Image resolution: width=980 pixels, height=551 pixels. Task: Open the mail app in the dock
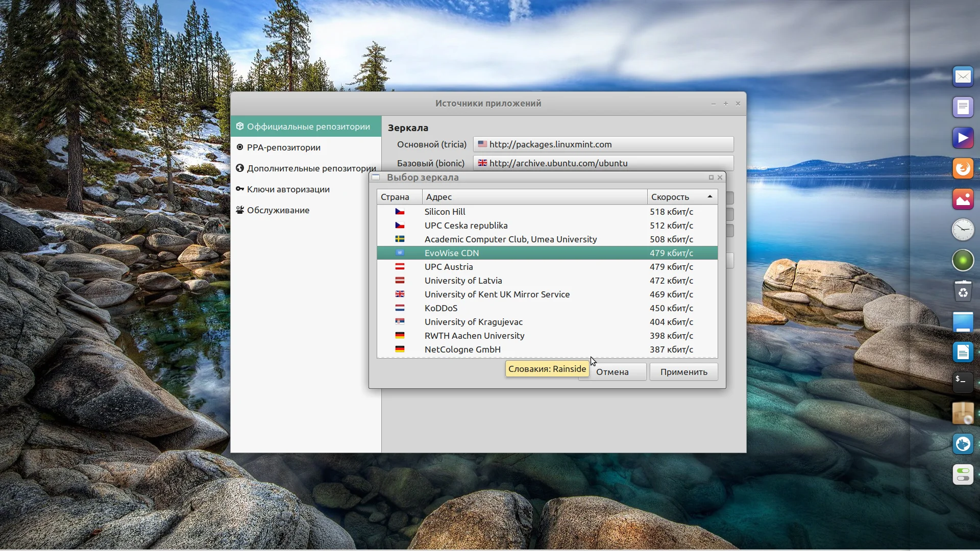(963, 77)
